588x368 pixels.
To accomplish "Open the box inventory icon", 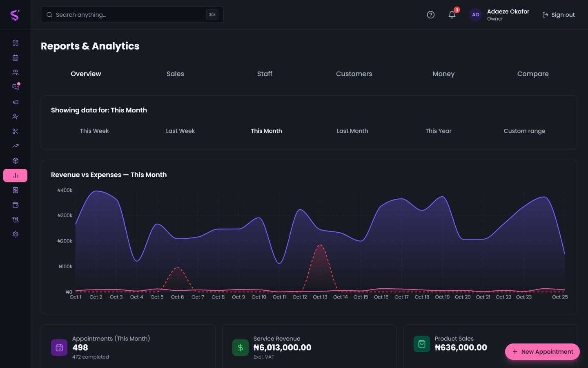I will click(x=16, y=161).
